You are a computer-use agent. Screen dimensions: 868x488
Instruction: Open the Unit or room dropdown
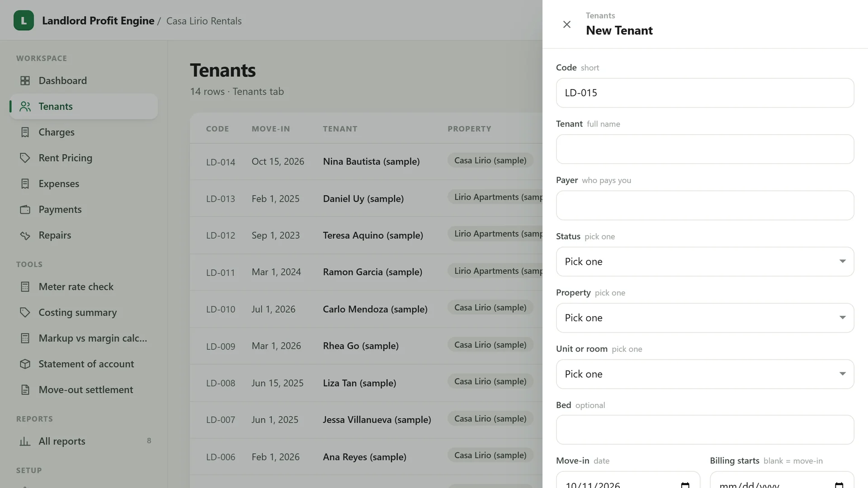click(705, 374)
